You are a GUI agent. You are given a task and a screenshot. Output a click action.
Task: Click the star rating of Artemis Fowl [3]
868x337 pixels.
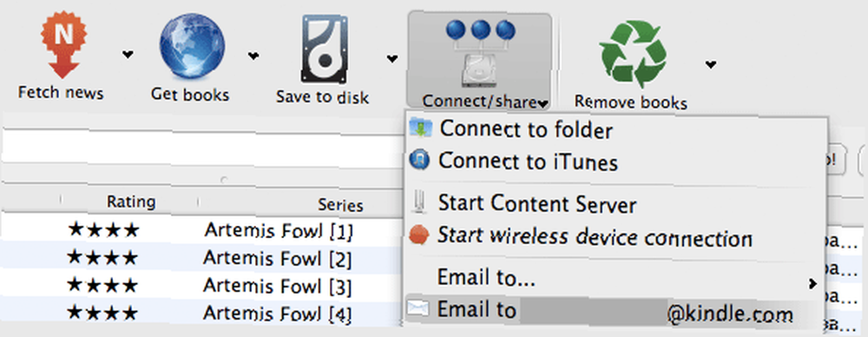pos(103,286)
